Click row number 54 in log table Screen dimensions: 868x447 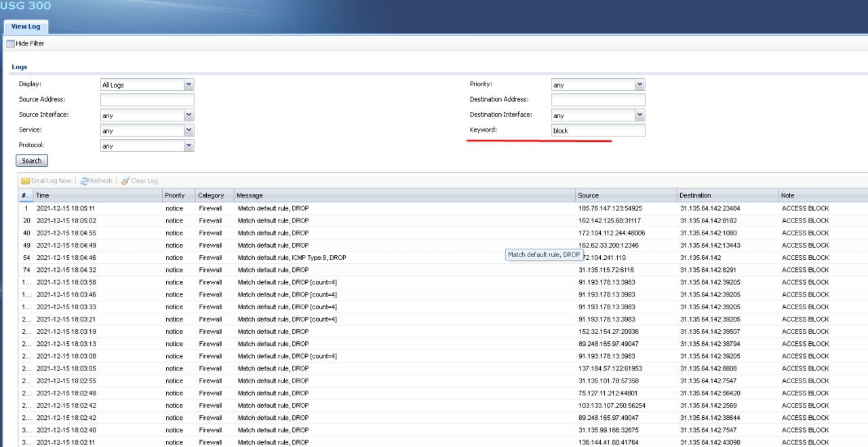pyautogui.click(x=26, y=258)
